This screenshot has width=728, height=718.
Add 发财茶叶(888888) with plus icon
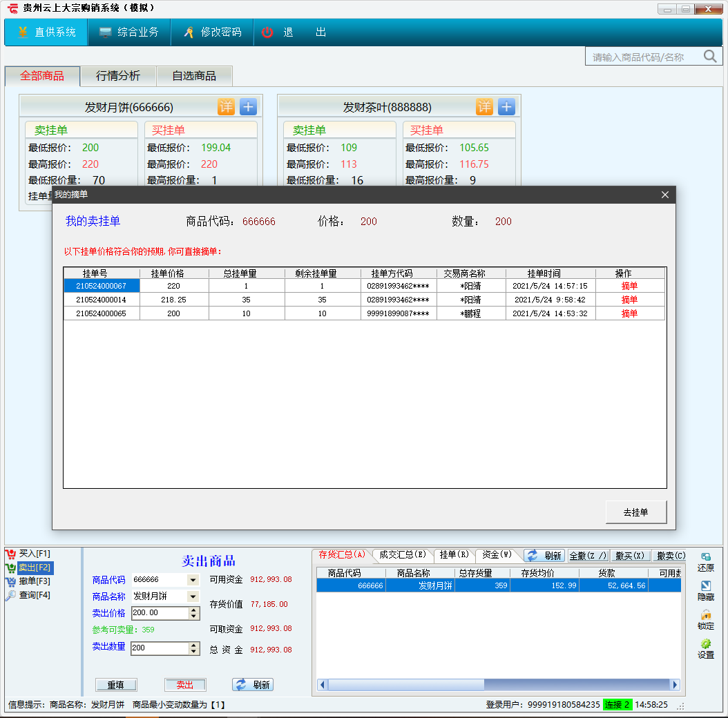506,107
